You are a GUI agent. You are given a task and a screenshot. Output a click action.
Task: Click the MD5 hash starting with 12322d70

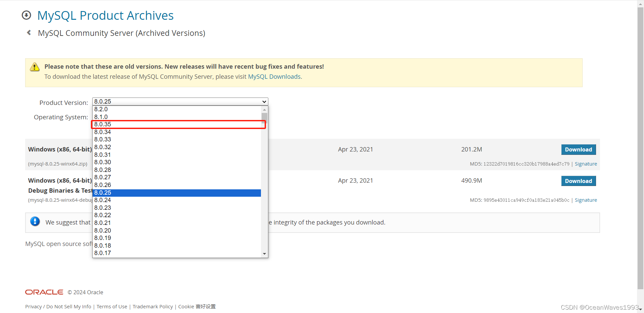click(527, 164)
